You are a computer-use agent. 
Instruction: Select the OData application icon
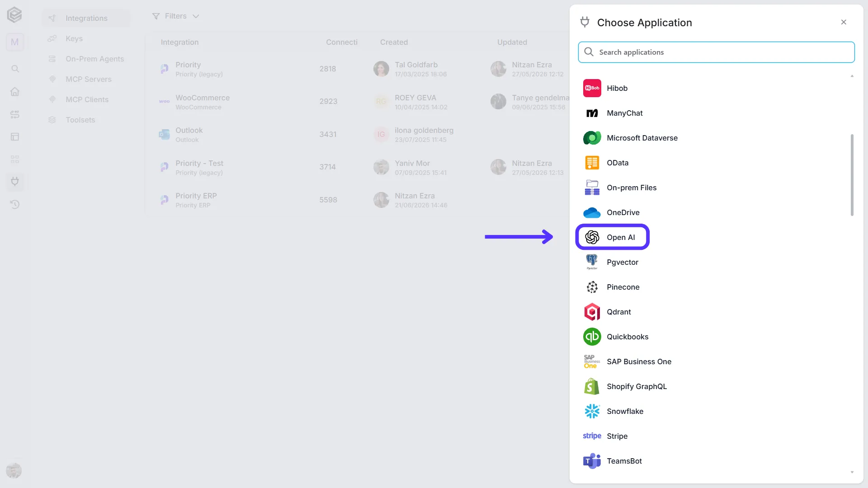coord(592,163)
